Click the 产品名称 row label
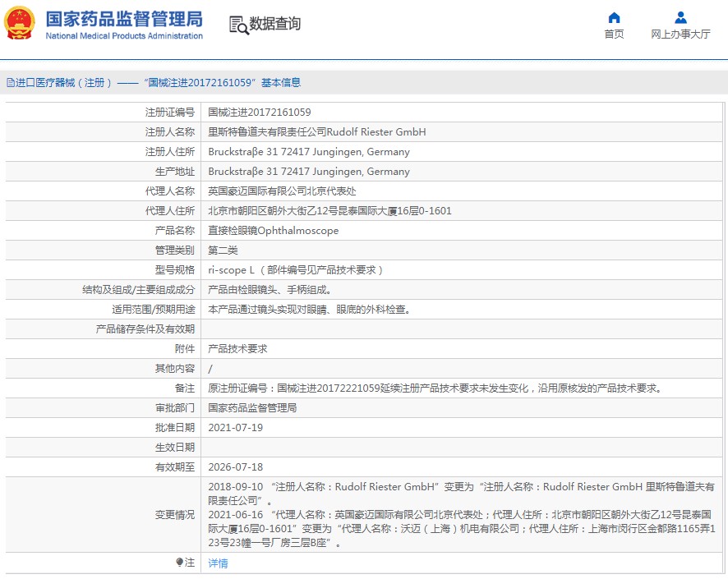Viewport: 728px width, 579px height. tap(175, 231)
